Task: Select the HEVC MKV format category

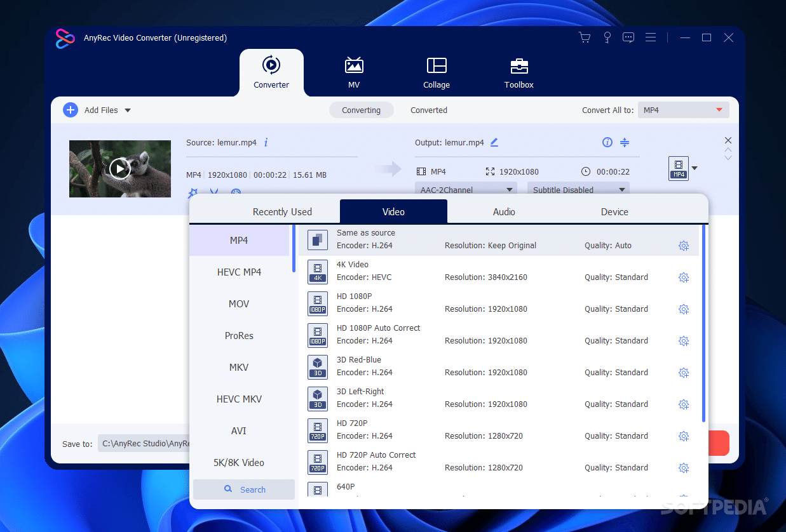Action: point(238,399)
